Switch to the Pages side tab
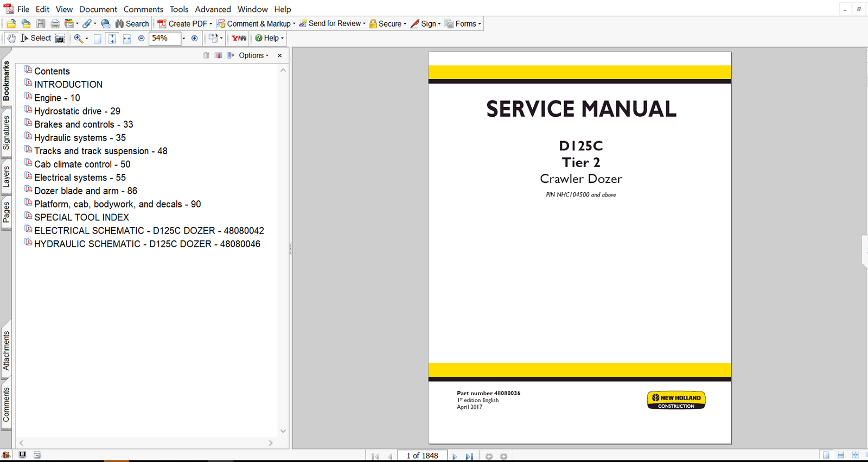The height and width of the screenshot is (462, 868). point(6,212)
